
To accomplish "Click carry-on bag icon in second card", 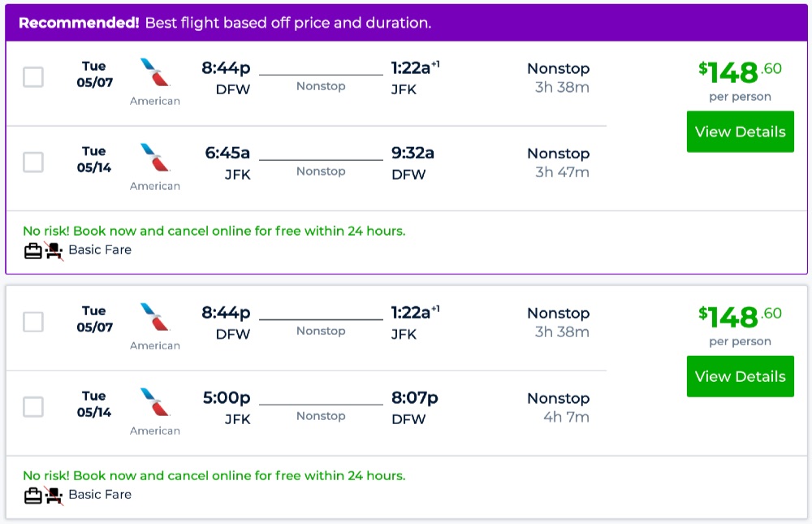I will pyautogui.click(x=32, y=496).
